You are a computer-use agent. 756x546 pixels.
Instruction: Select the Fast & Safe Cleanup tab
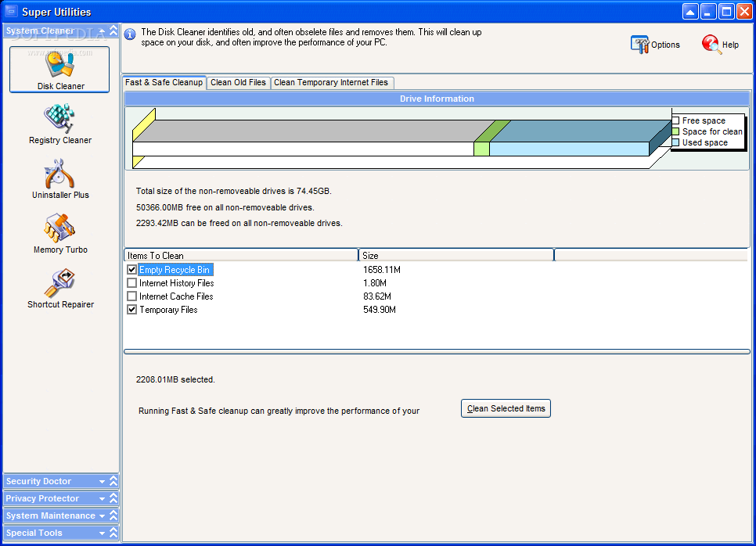pos(164,82)
